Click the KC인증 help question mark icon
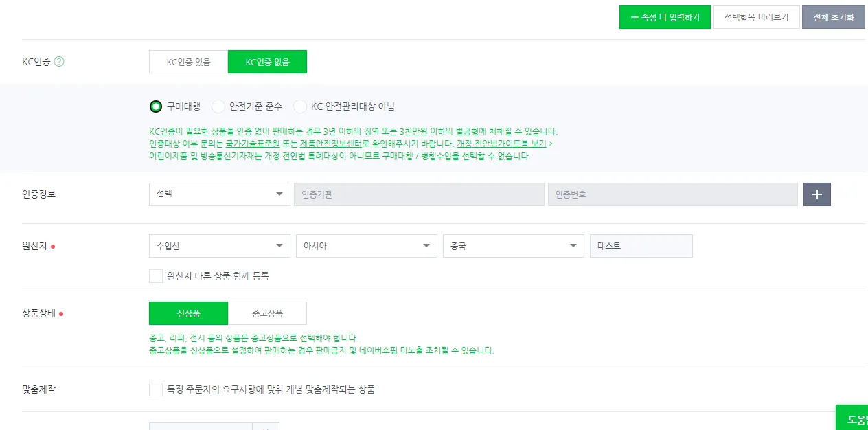Viewport: 868px width, 430px height. (x=59, y=62)
